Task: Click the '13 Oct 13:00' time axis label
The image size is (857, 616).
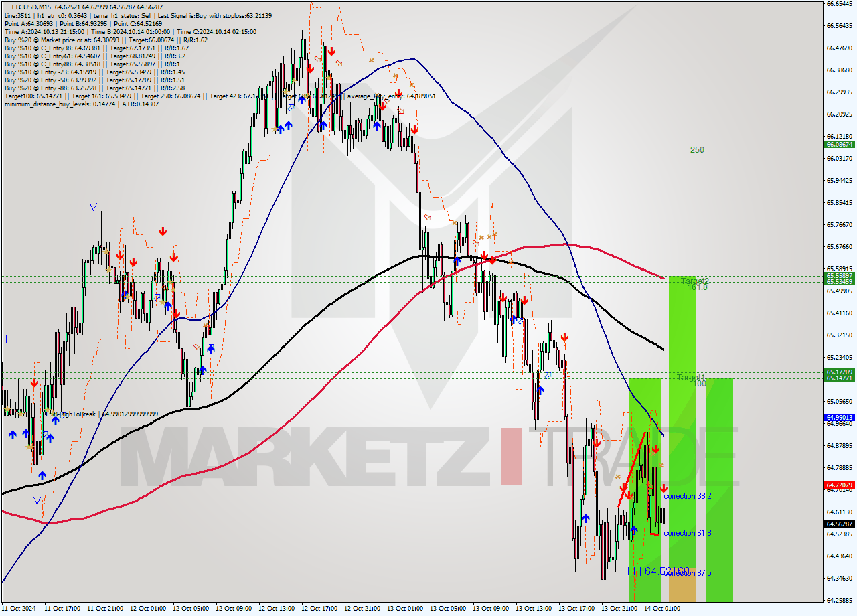Action: coord(533,609)
